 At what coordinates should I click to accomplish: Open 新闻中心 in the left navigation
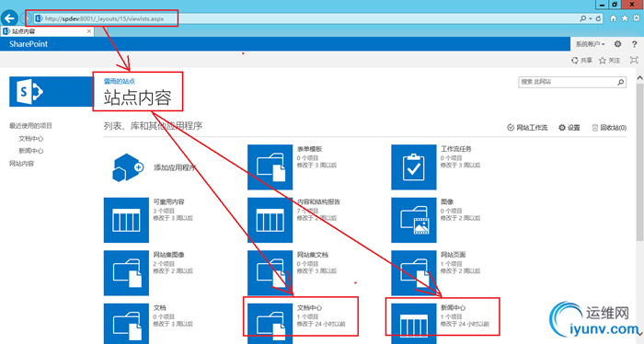point(30,151)
